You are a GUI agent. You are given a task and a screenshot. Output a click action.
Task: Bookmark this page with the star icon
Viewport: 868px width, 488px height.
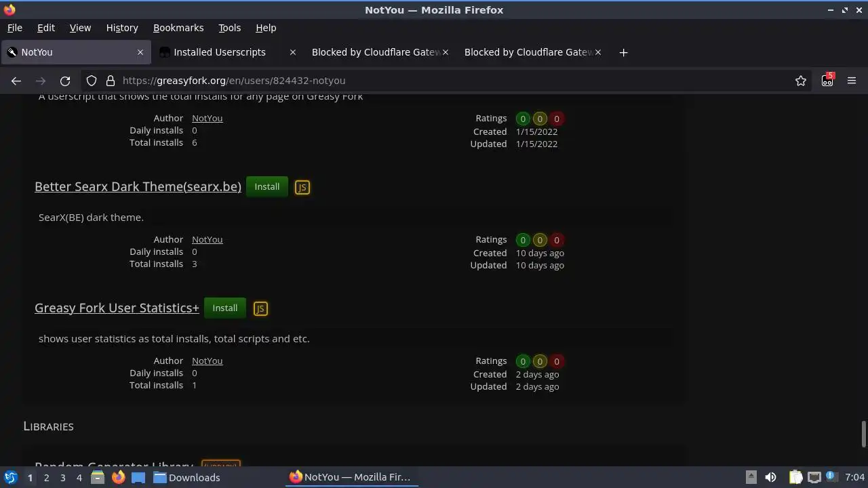[x=801, y=81]
